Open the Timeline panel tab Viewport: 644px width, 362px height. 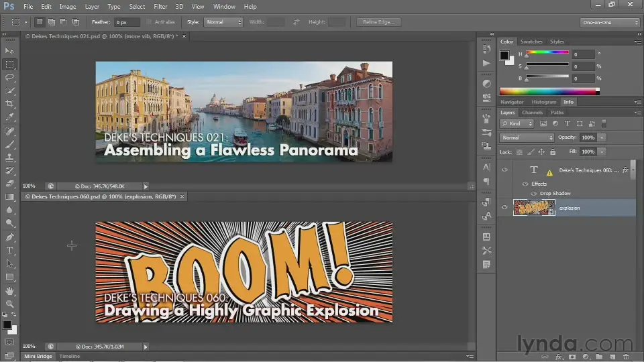69,356
